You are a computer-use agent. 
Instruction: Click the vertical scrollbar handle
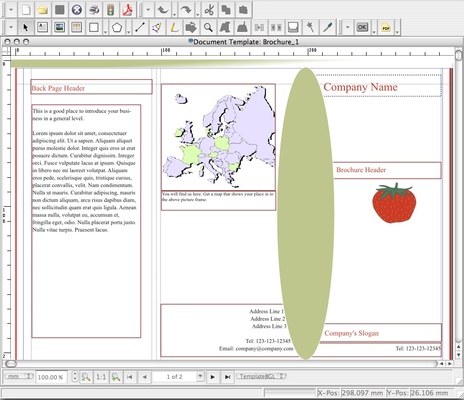(459, 55)
